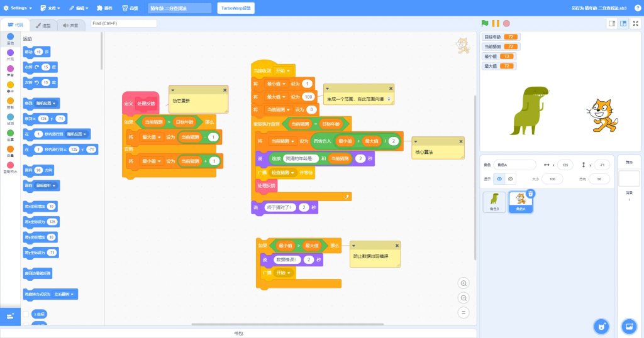Collapse the range-generation comment triangle
The height and width of the screenshot is (338, 644).
tap(327, 88)
